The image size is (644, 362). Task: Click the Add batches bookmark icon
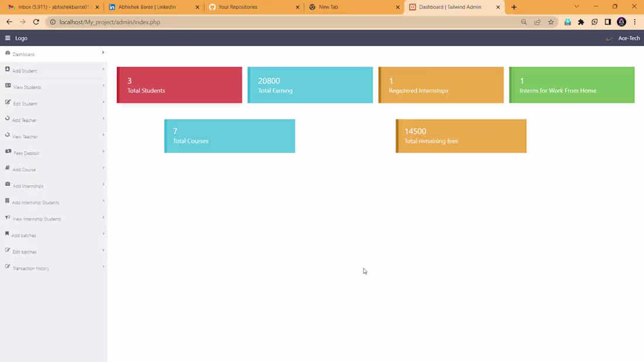click(7, 233)
